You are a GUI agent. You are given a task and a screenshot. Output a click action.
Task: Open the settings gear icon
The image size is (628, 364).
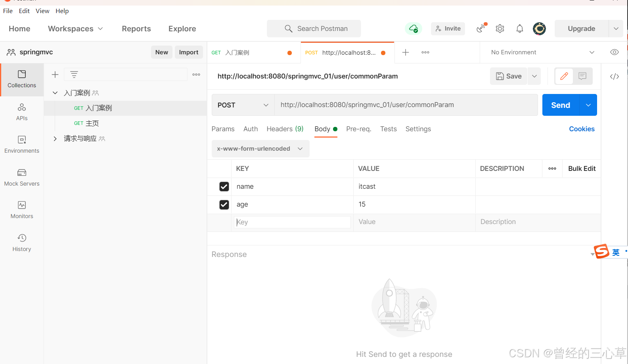coord(500,29)
